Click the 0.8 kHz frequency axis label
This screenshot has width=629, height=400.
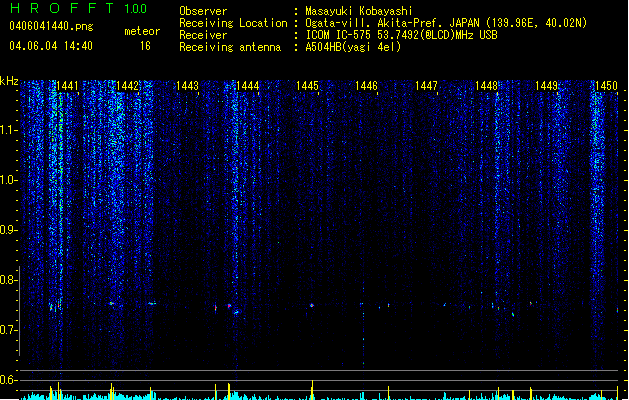click(x=9, y=280)
